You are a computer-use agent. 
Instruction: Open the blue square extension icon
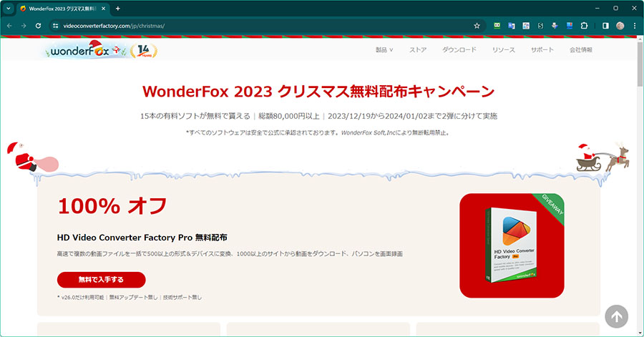tap(570, 26)
